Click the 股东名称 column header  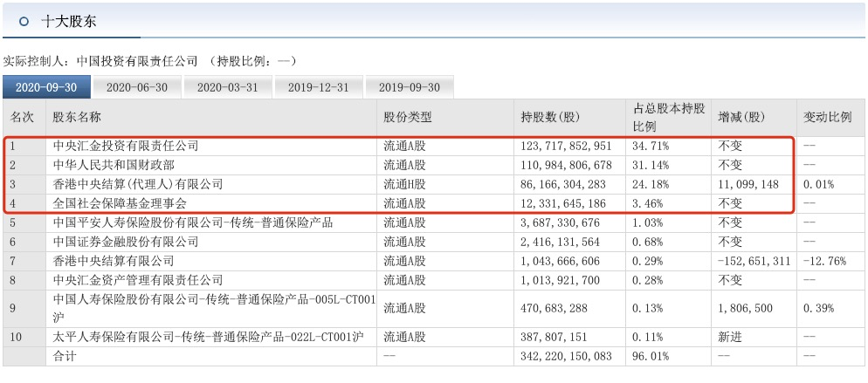coord(78,117)
